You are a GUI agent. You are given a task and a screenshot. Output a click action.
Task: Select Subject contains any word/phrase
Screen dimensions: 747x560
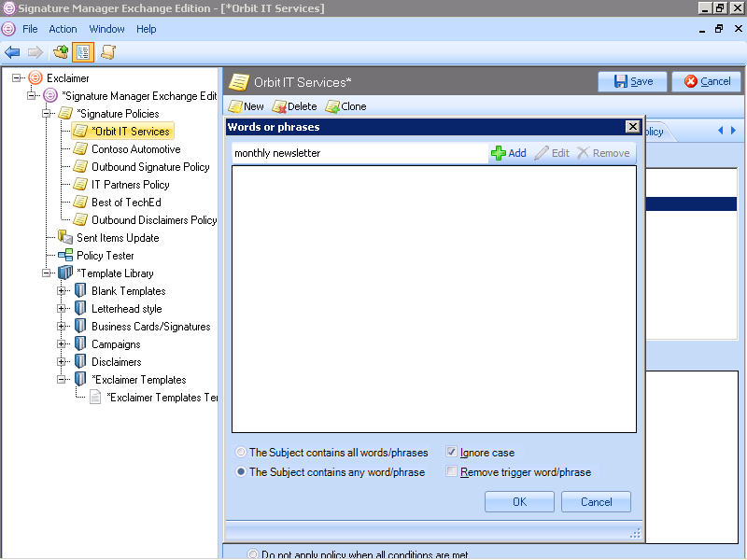[x=241, y=471]
